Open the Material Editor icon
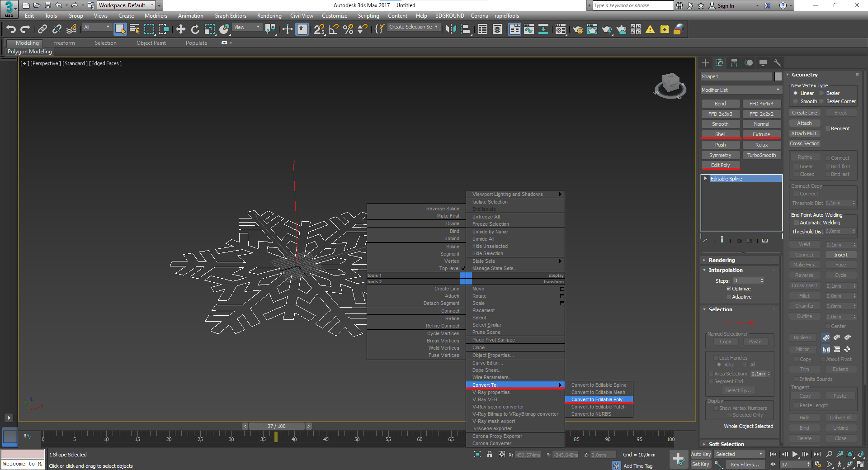Screen dimensions: 868x470 (561, 29)
